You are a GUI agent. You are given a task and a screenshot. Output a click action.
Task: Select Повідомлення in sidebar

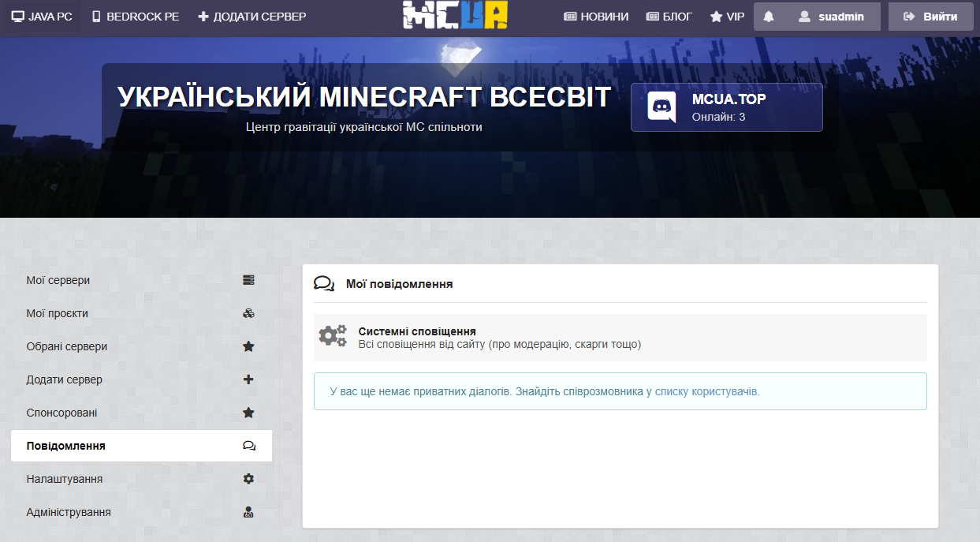141,446
